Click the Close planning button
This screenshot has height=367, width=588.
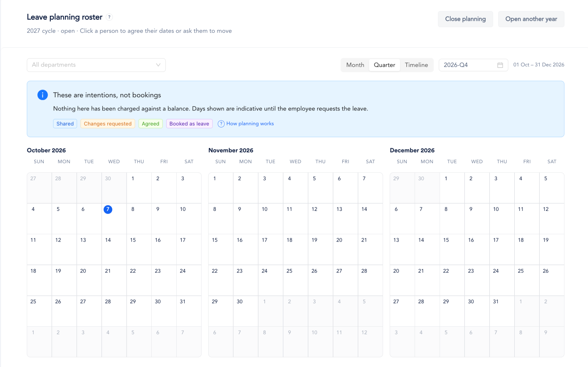[x=465, y=19]
